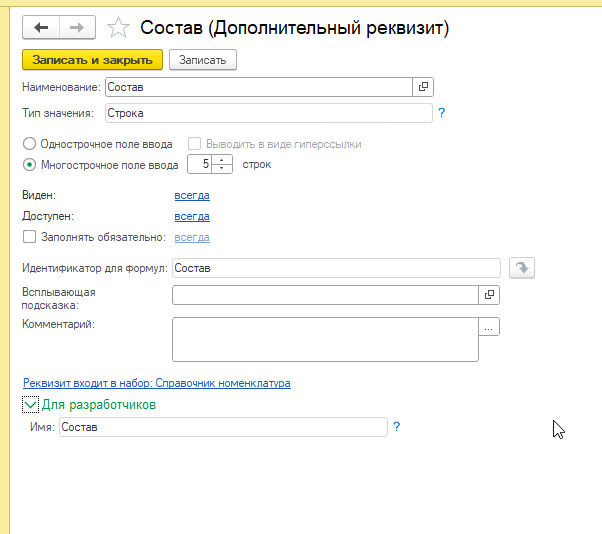
Task: Toggle the Заполнять обязательно checkbox
Action: click(29, 237)
